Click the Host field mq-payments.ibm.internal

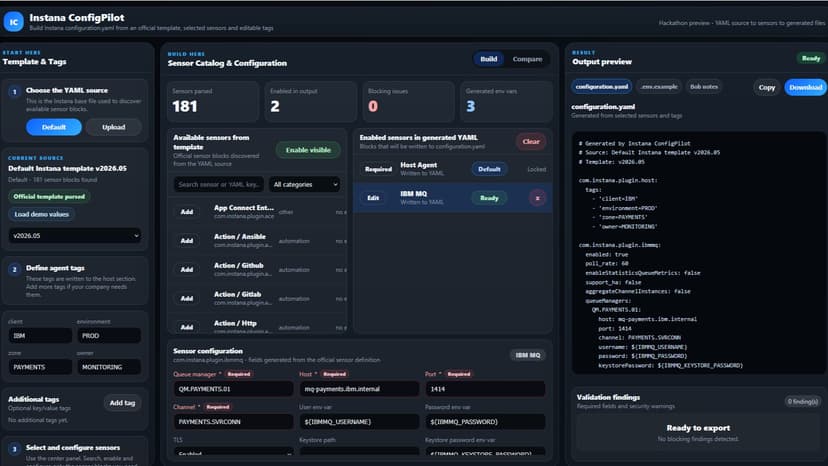click(x=359, y=389)
